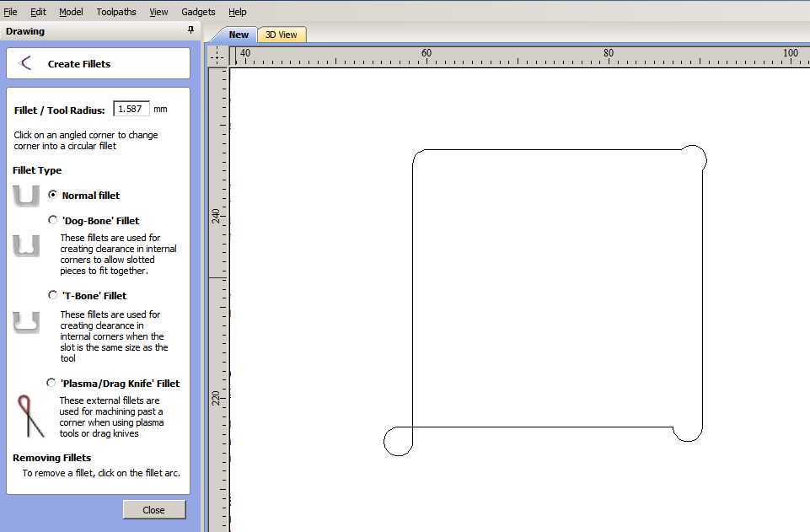This screenshot has width=810, height=532.
Task: Click the Dog-Bone fillet illustration icon
Action: coord(26,246)
